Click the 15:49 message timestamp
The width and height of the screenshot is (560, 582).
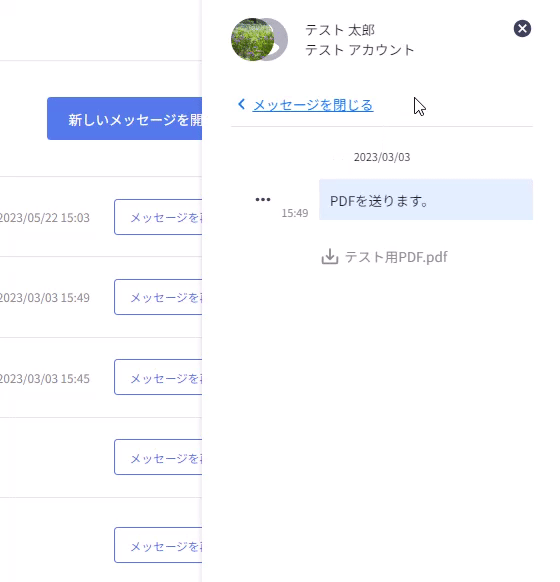click(295, 213)
